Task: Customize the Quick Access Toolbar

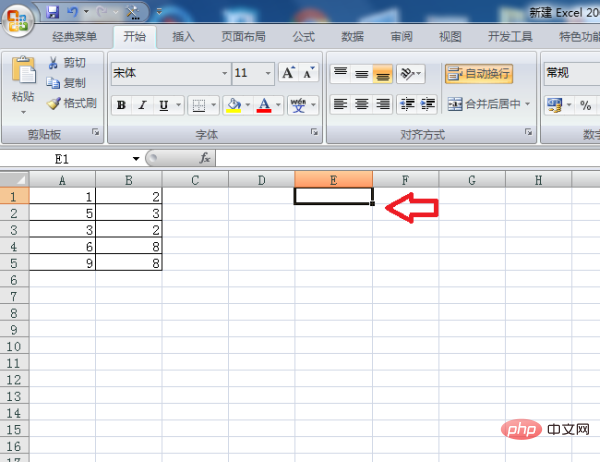Action: pyautogui.click(x=159, y=12)
